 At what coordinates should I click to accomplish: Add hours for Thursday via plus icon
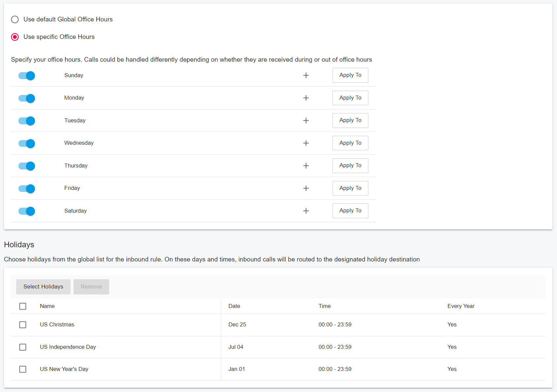click(306, 166)
